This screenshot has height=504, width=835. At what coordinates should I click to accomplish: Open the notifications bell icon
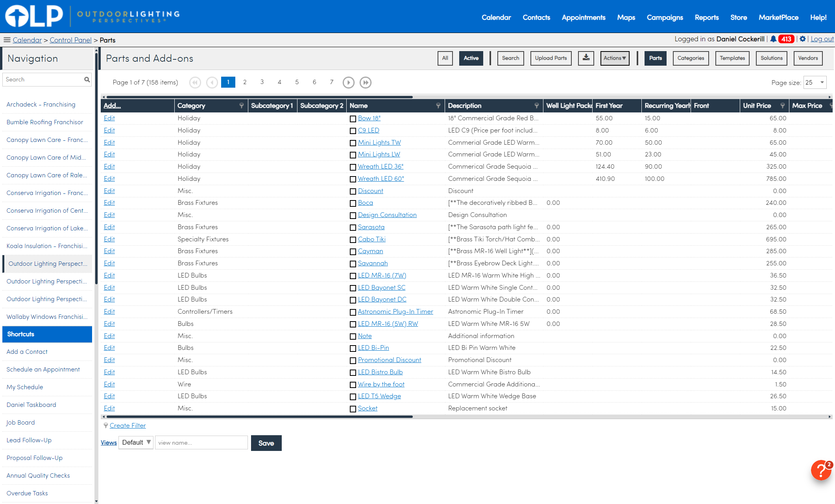point(773,39)
